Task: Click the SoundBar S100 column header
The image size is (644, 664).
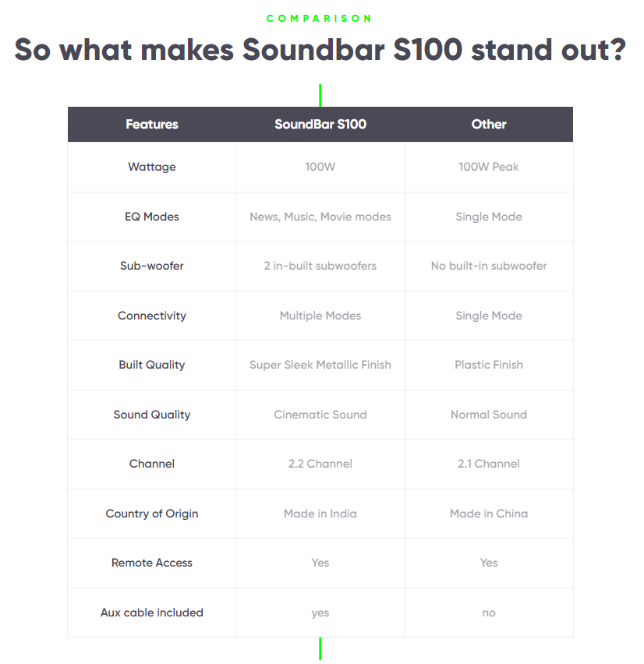Action: pyautogui.click(x=320, y=125)
